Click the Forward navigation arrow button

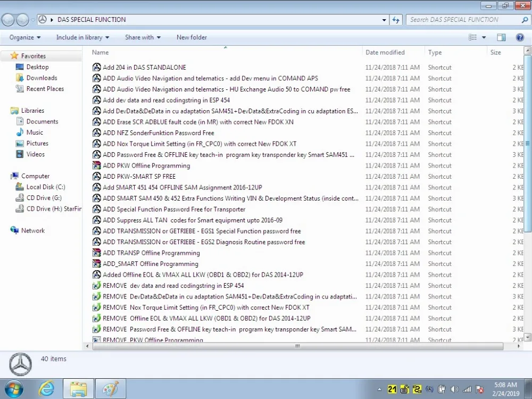tap(23, 20)
